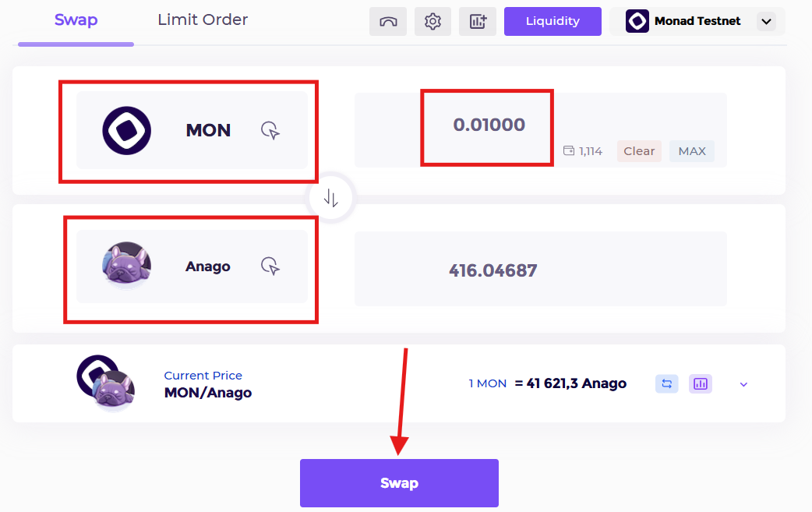The height and width of the screenshot is (512, 812).
Task: Open the purple price chart icon
Action: tap(700, 383)
